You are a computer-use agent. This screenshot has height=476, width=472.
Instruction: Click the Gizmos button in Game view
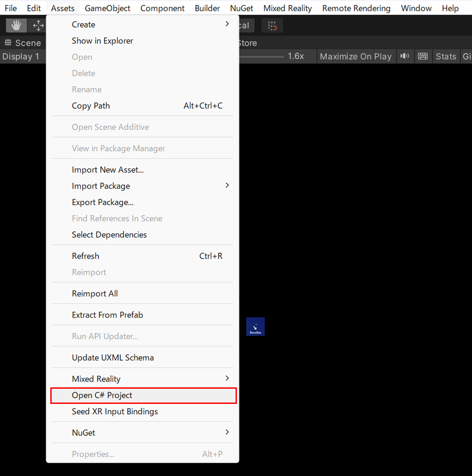[x=466, y=56]
